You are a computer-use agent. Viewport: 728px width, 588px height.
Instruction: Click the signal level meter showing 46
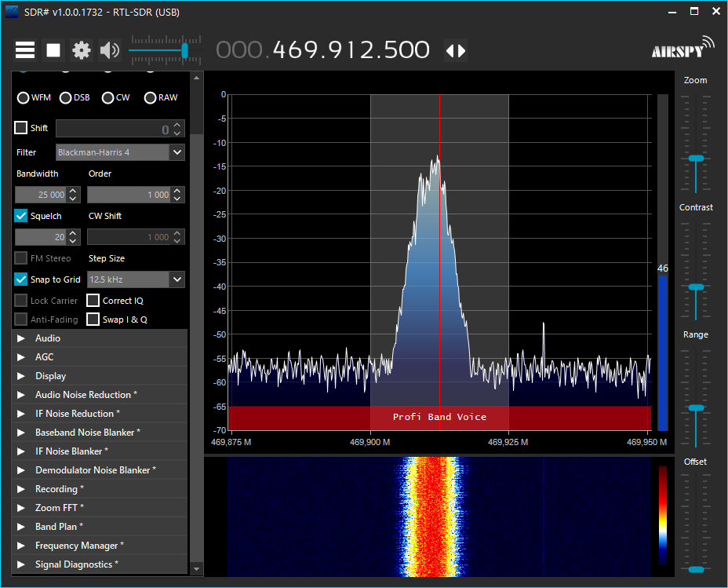click(x=663, y=262)
